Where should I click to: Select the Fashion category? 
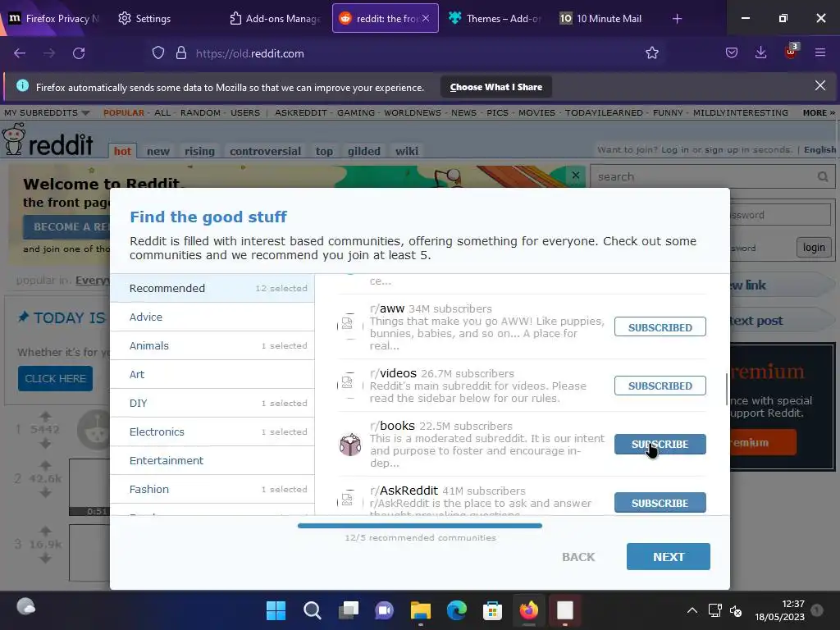(x=212, y=489)
